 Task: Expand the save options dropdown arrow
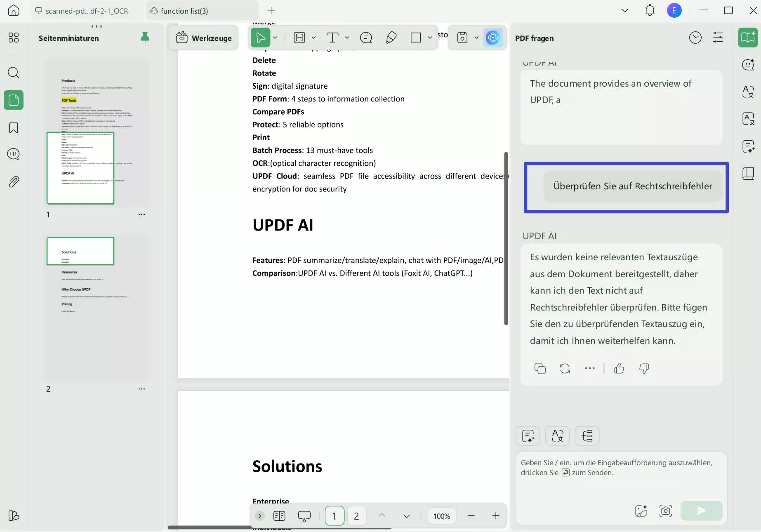coord(476,38)
